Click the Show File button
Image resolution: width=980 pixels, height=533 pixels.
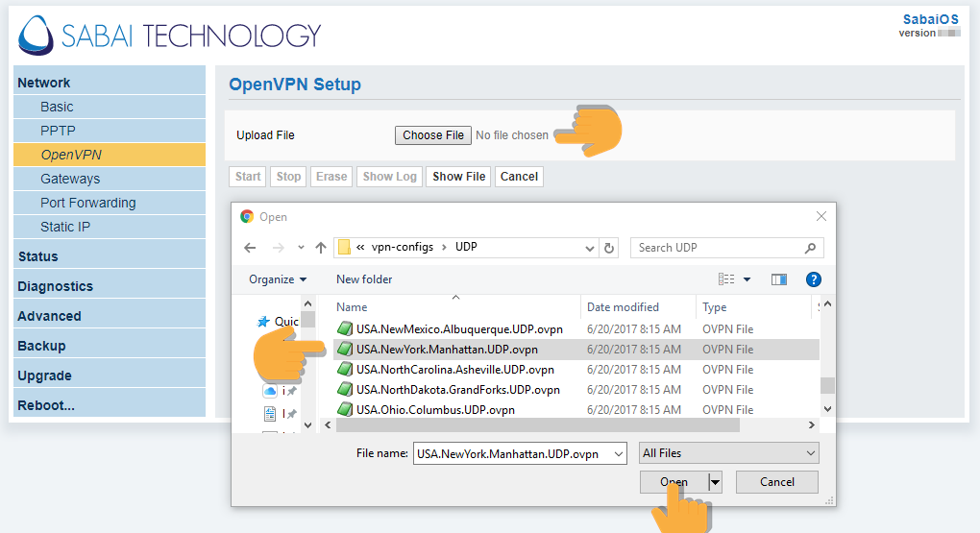[458, 177]
